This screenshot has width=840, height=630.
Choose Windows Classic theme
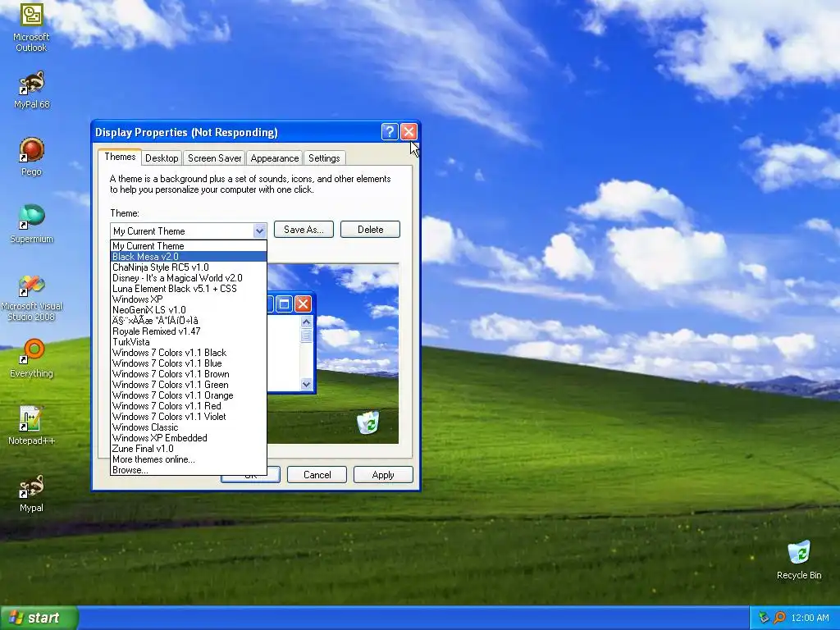tap(189, 427)
